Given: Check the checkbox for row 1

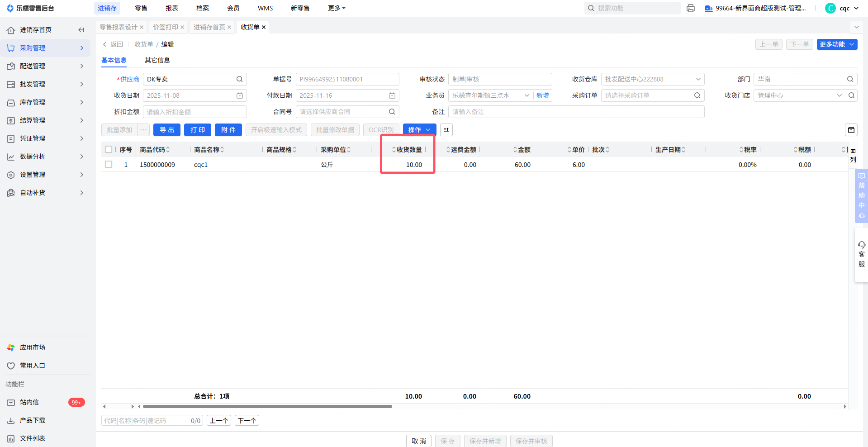Looking at the screenshot, I should point(109,165).
